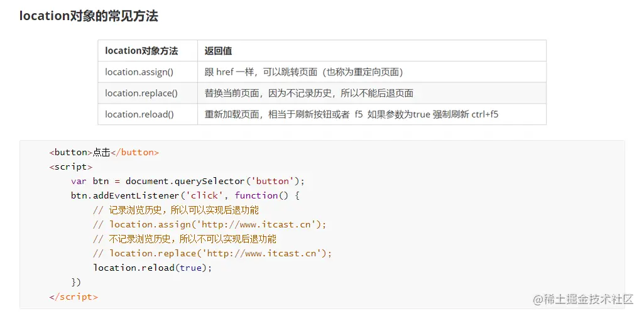The width and height of the screenshot is (644, 316).
Task: Select the location.replace() table cell
Action: 141,93
